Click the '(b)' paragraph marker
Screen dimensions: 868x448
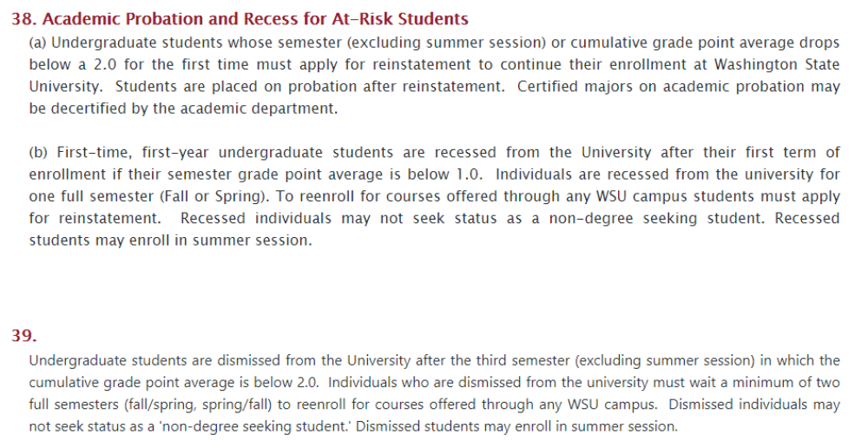click(38, 152)
